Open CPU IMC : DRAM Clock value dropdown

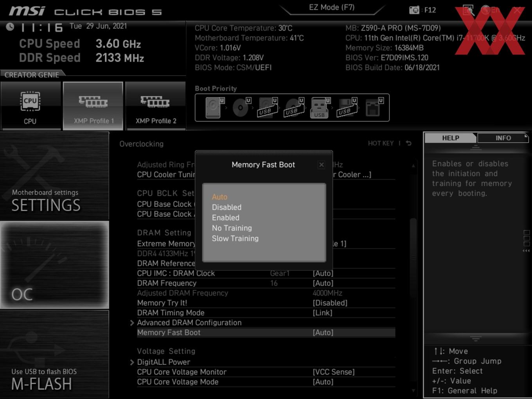click(x=323, y=273)
